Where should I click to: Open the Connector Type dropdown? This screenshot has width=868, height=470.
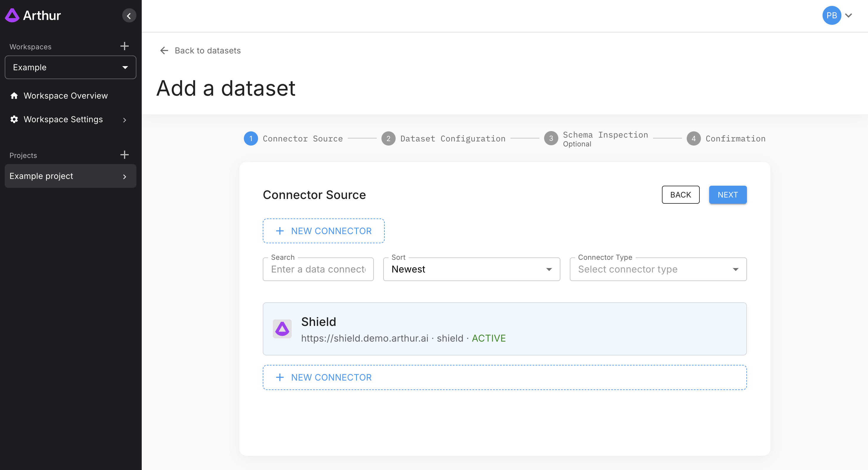[x=658, y=269]
